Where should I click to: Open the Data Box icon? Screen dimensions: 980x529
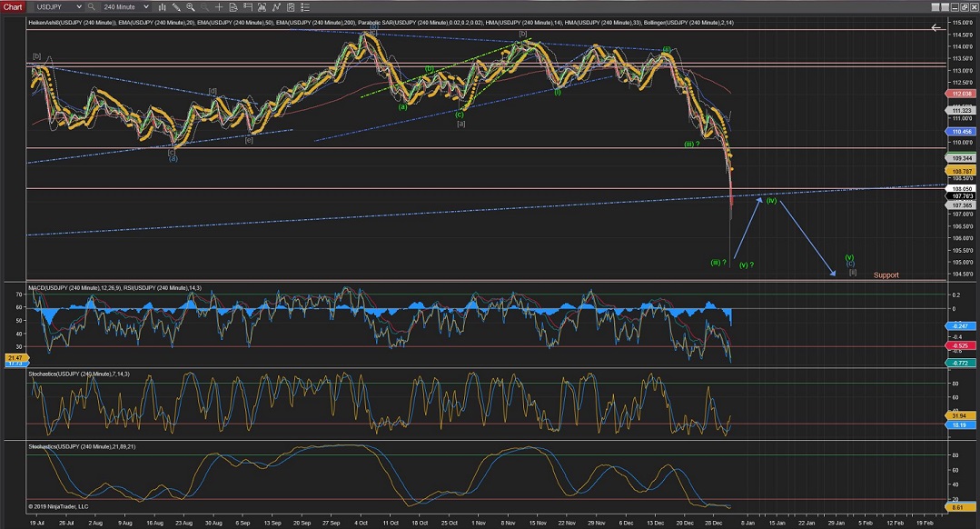[233, 7]
